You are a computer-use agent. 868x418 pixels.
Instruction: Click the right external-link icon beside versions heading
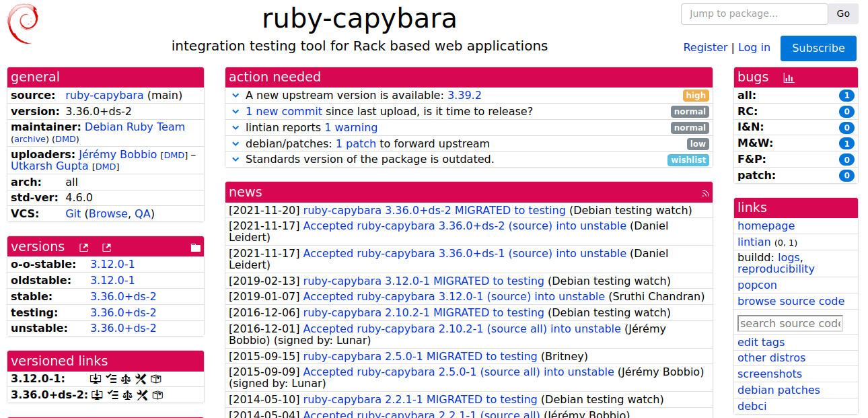coord(106,248)
